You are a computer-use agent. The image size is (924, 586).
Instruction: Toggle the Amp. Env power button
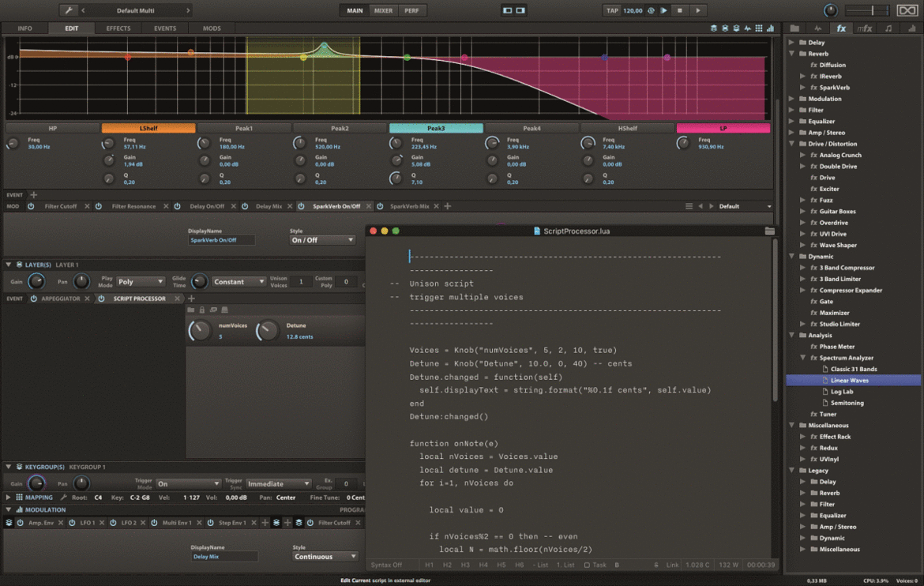20,522
